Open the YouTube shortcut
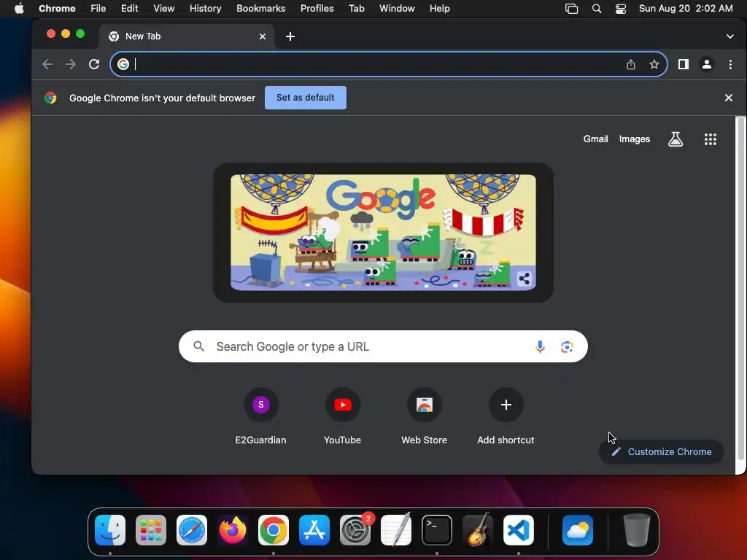The height and width of the screenshot is (560, 747). click(343, 405)
